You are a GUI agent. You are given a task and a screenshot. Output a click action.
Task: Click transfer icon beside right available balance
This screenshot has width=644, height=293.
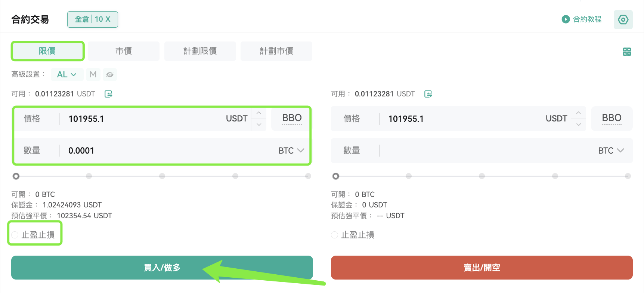coord(428,94)
